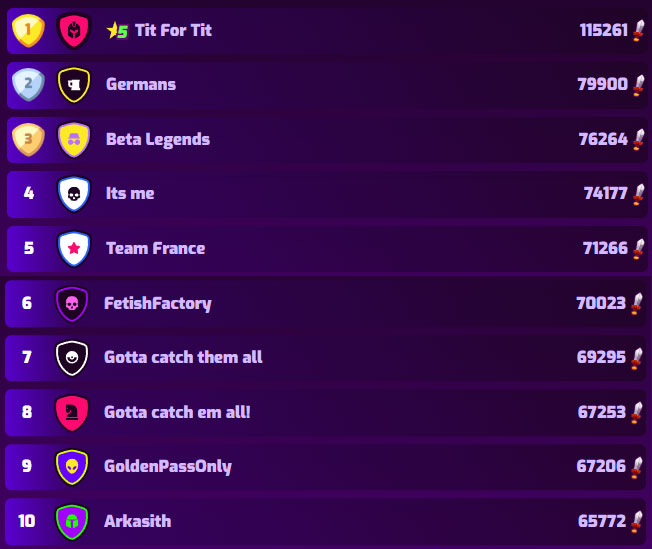The image size is (652, 549).
Task: Click the 65772 score for Arkasith
Action: pyautogui.click(x=602, y=521)
